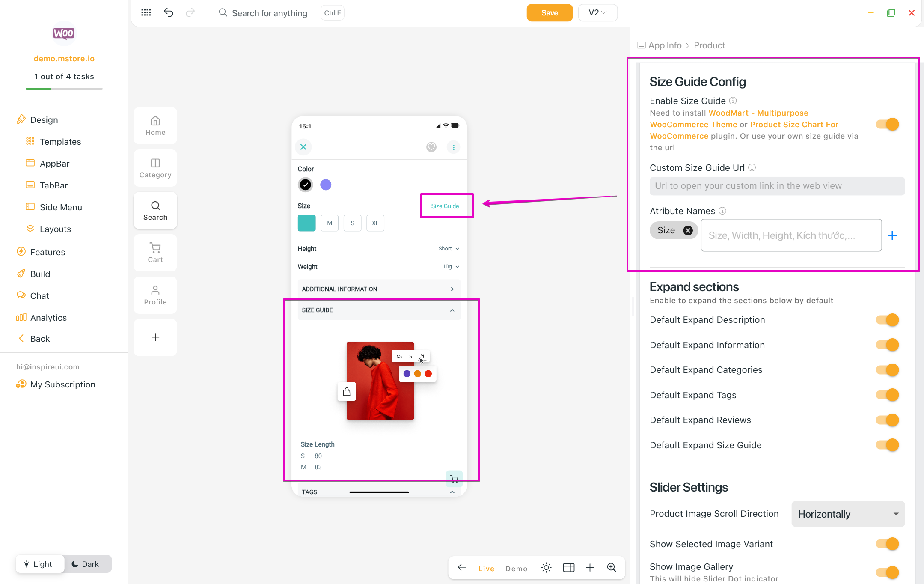Image resolution: width=924 pixels, height=584 pixels.
Task: Open the Product Size Chart For WooCommerce link
Action: click(794, 125)
